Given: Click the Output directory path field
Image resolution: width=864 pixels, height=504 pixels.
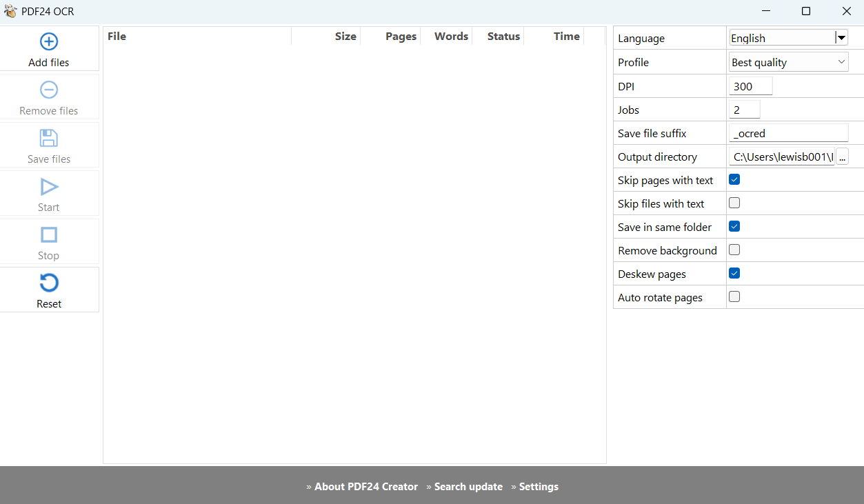Looking at the screenshot, I should pos(782,157).
